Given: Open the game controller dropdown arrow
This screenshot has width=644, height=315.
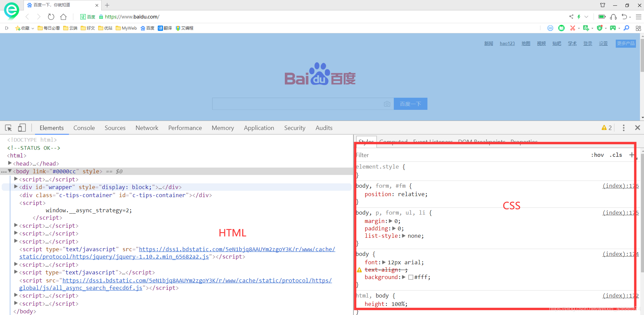Looking at the screenshot, I should point(619,28).
